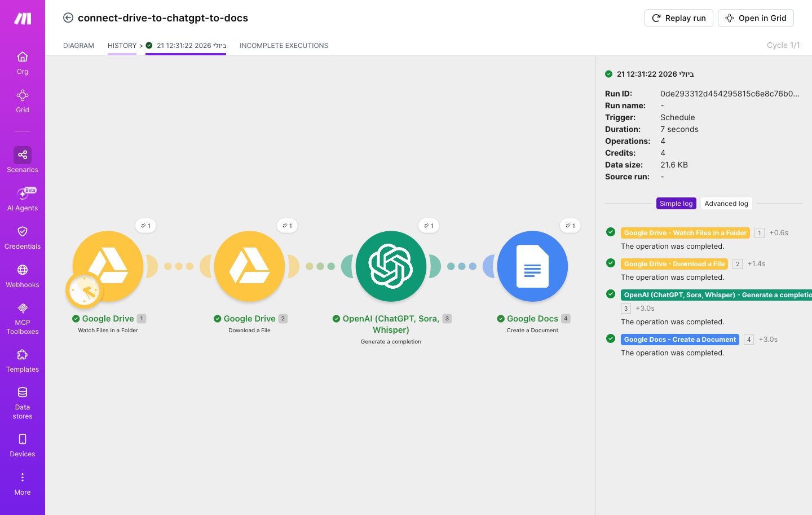Click the Google Drive 2 module label
The height and width of the screenshot is (515, 812).
[250, 319]
